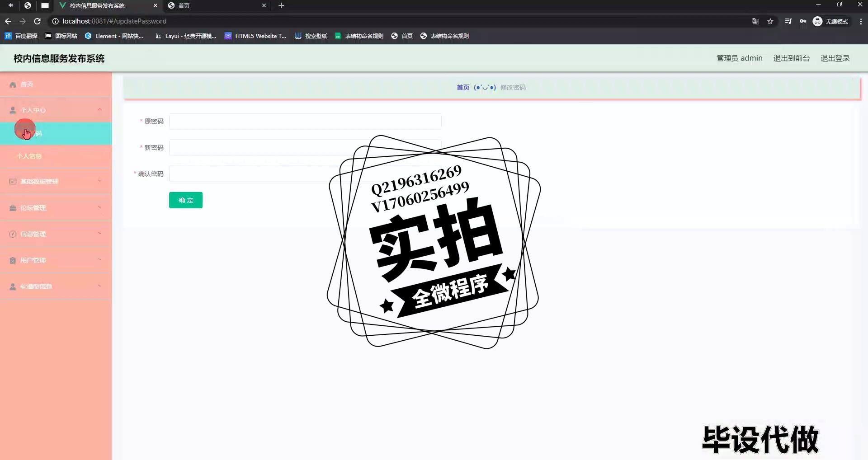The width and height of the screenshot is (868, 460).
Task: Expand the 论坛管理 menu chevron
Action: coord(99,207)
